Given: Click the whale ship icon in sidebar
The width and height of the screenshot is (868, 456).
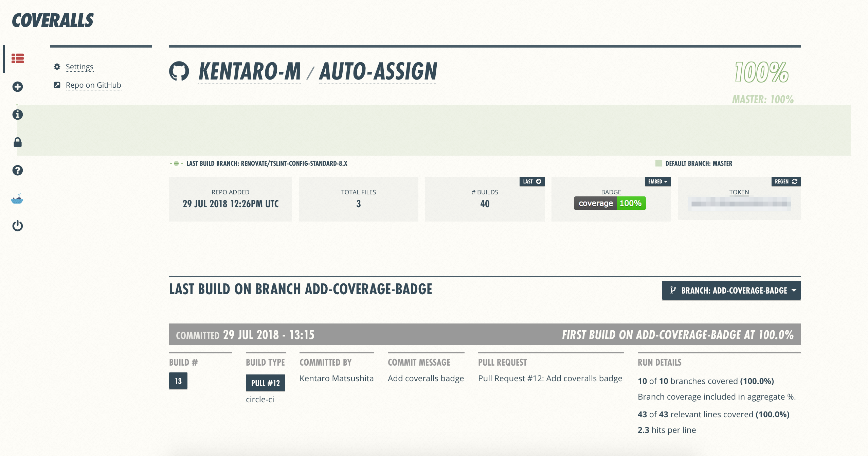Looking at the screenshot, I should point(17,198).
